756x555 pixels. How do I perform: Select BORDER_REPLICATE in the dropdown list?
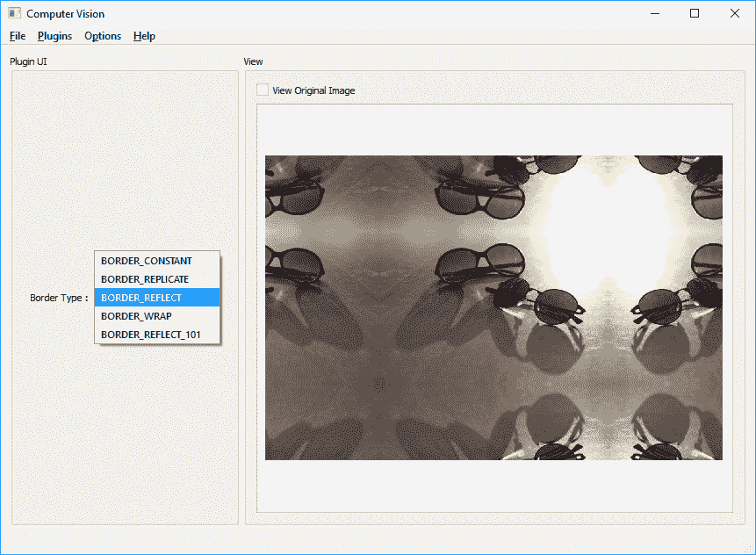pos(145,279)
